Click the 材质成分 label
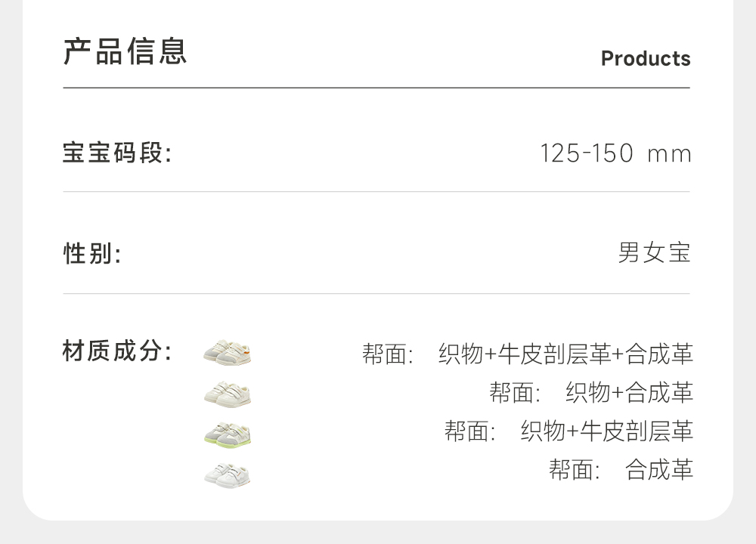The image size is (756, 544). [117, 351]
